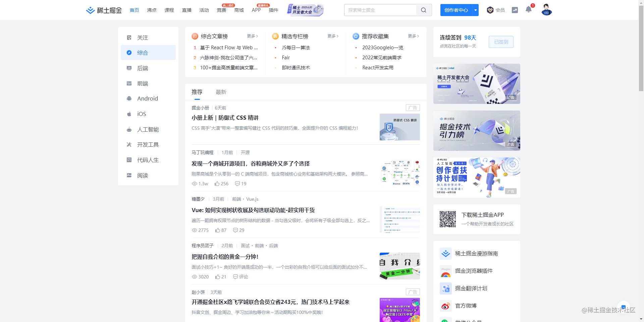Open article about 谷粒商城外 mall project
Screen dimensions: 644x322
coord(251,164)
